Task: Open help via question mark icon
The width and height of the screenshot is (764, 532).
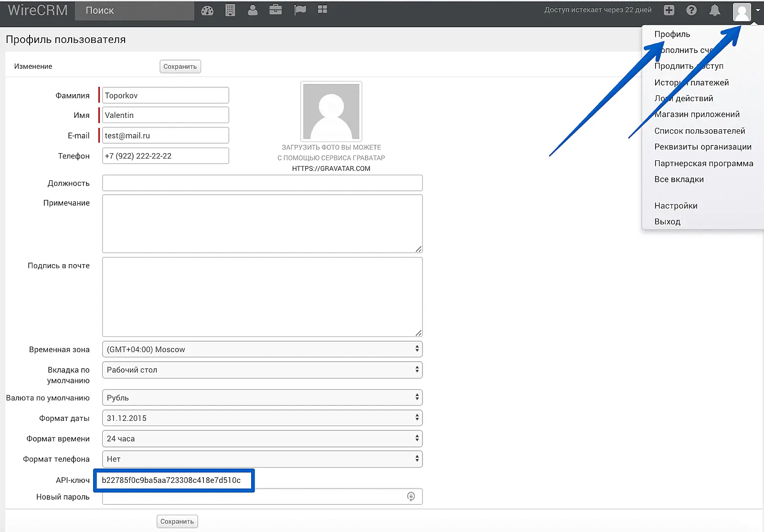Action: click(691, 10)
